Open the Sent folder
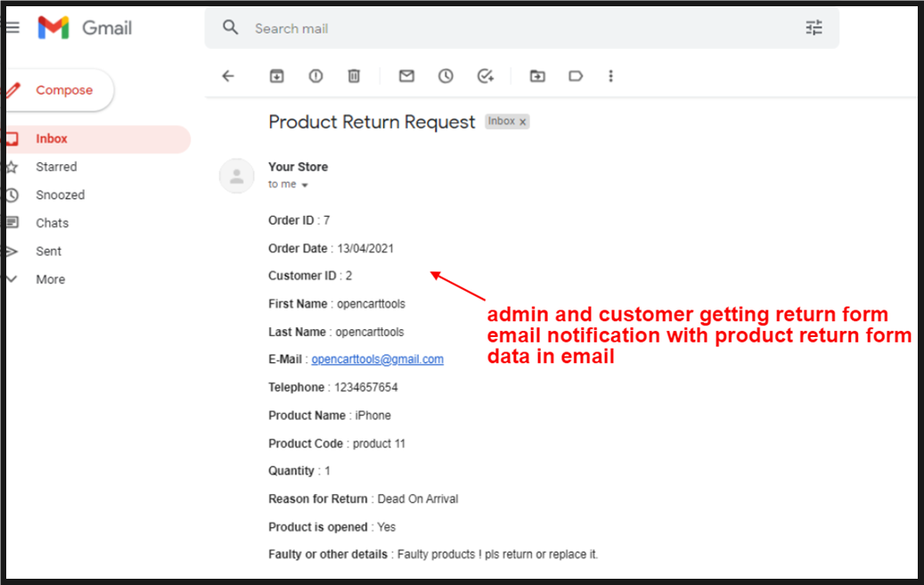The height and width of the screenshot is (585, 924). click(x=48, y=251)
